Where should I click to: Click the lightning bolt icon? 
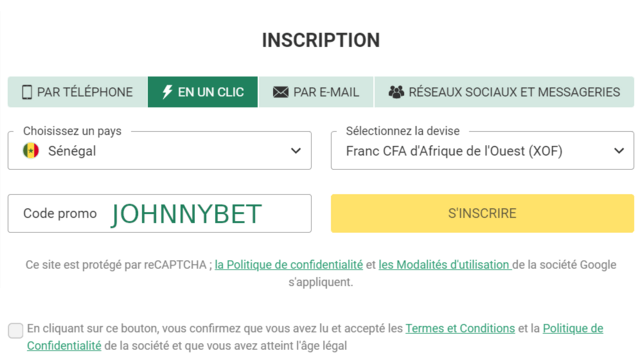pyautogui.click(x=167, y=92)
